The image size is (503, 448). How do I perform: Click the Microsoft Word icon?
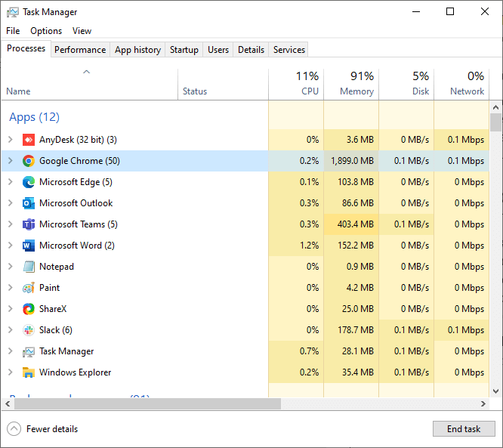click(x=29, y=246)
